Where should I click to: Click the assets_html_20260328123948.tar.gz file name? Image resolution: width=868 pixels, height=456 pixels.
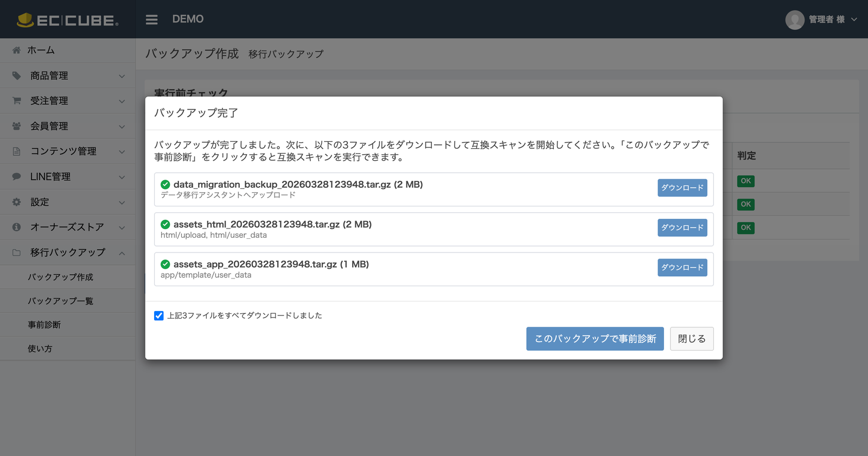pyautogui.click(x=257, y=224)
